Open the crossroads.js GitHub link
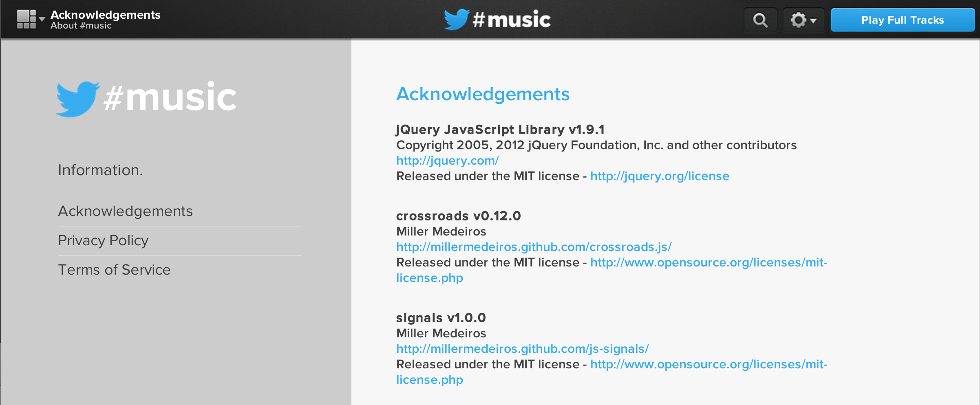 [x=534, y=247]
